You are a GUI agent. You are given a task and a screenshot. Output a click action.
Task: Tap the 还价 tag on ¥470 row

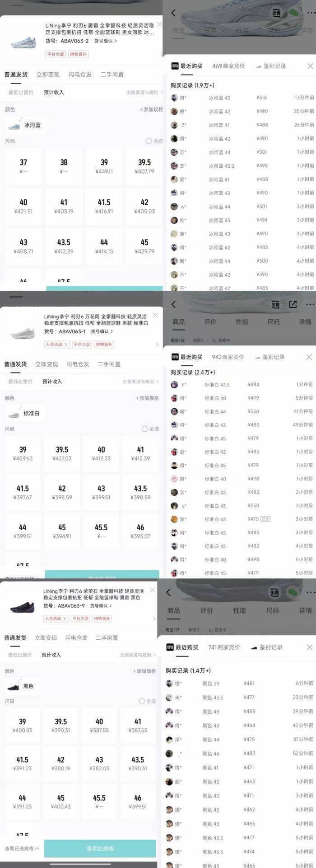265,519
